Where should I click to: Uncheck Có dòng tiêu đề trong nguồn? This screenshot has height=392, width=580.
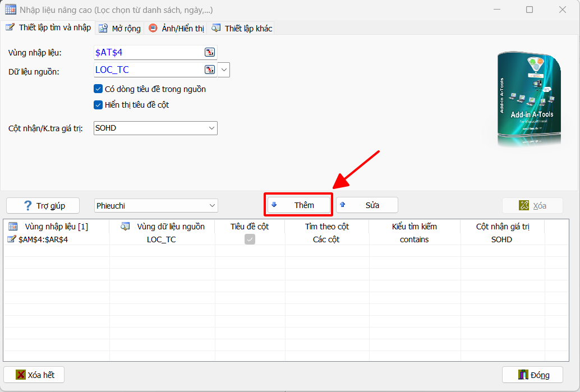click(x=98, y=89)
